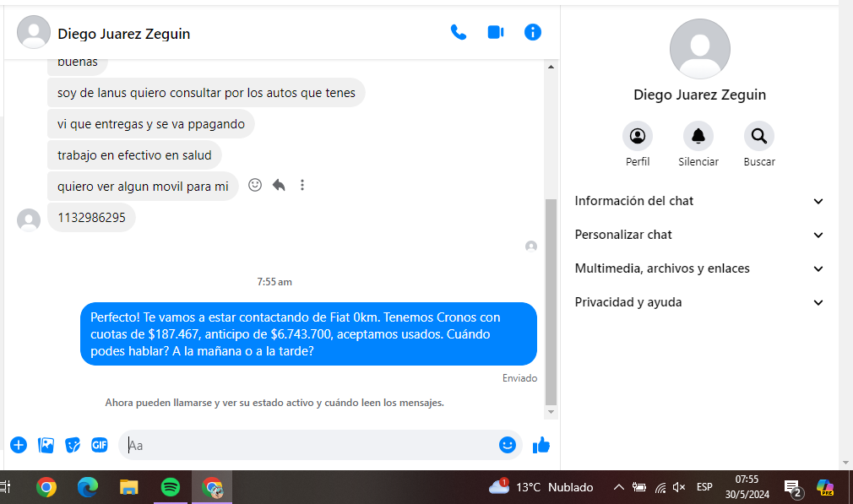The width and height of the screenshot is (853, 504).
Task: Choose a sticker to send
Action: click(73, 445)
